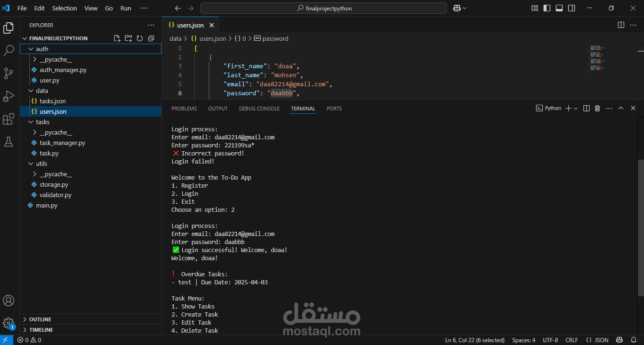Switch to the PROBLEMS tab
Viewport: 644px width, 345px height.
pos(184,109)
